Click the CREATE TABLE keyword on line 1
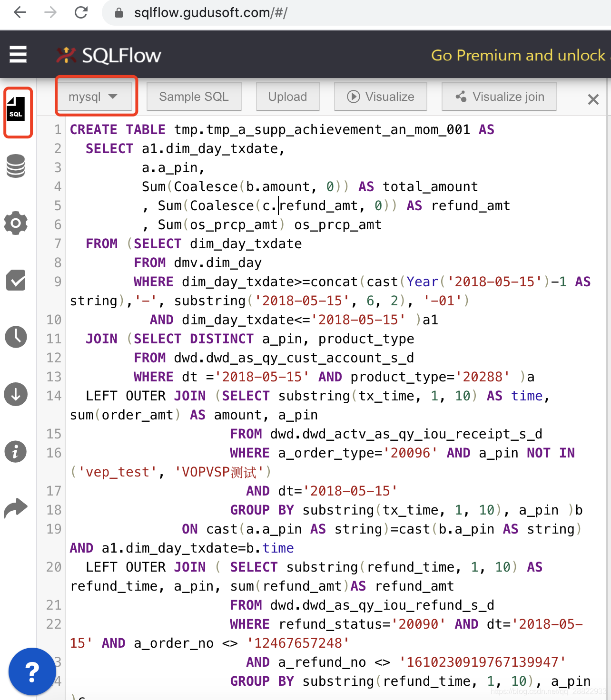611x700 pixels. pos(118,129)
